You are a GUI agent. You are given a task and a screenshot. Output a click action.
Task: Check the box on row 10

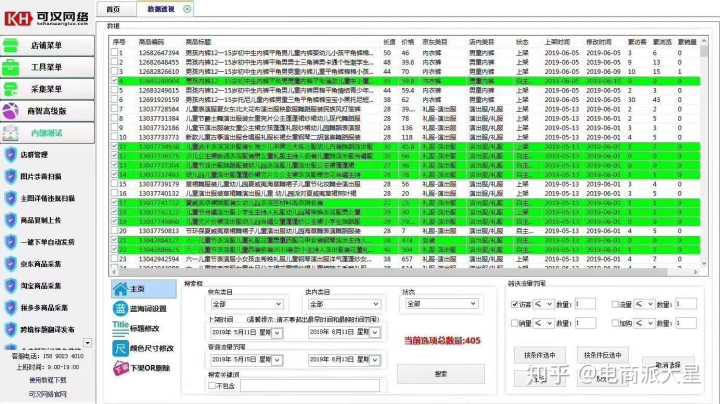(x=114, y=137)
